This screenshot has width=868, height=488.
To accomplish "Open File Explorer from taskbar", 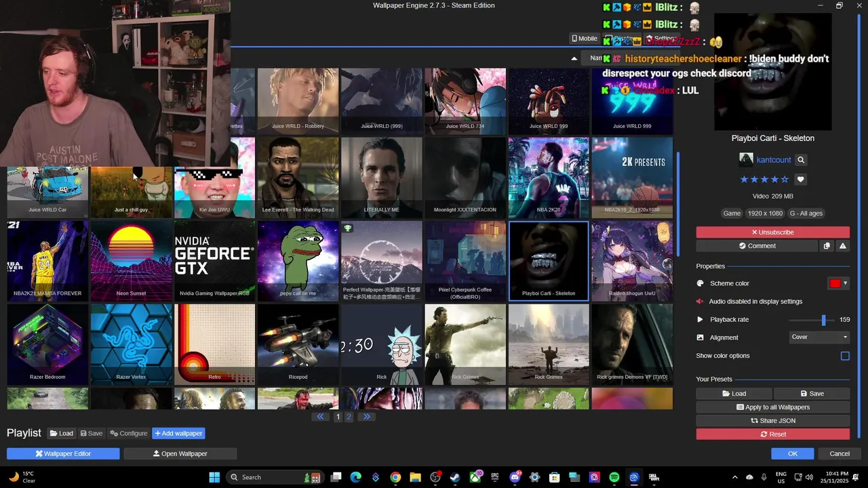I will click(x=415, y=477).
